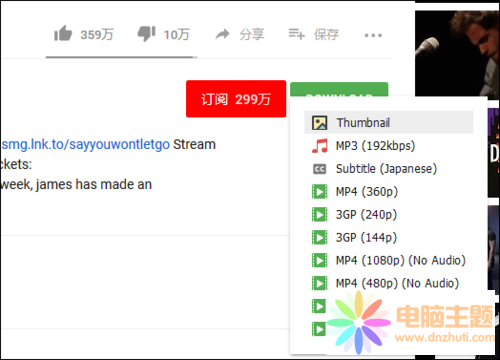500x360 pixels.
Task: Click the 10万 dislike count
Action: pos(176,34)
